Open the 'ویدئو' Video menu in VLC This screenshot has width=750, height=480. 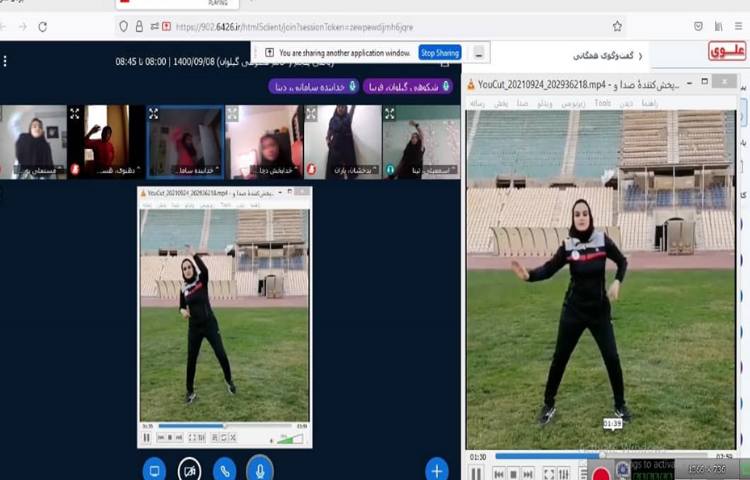[x=544, y=103]
